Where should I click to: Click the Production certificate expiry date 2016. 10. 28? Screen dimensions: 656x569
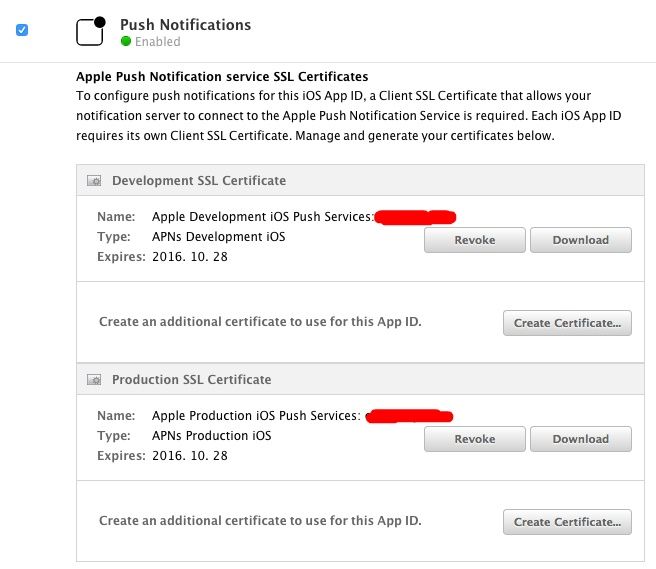click(190, 456)
